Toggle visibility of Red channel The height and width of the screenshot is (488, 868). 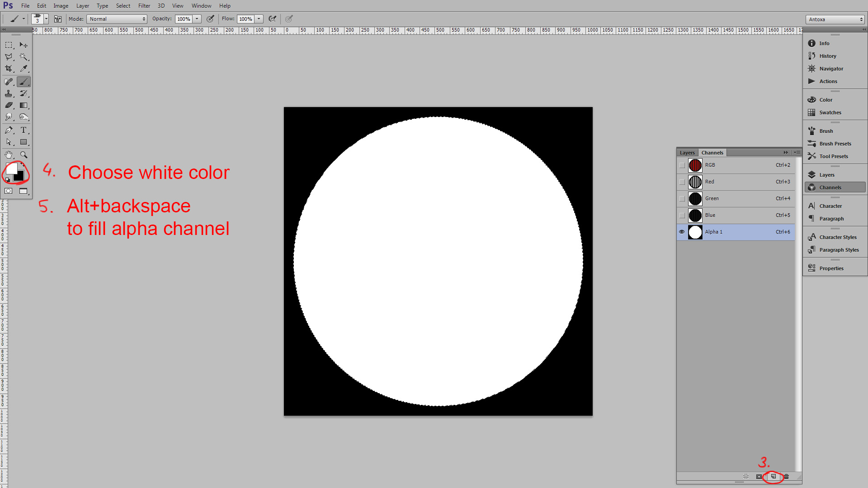point(682,182)
